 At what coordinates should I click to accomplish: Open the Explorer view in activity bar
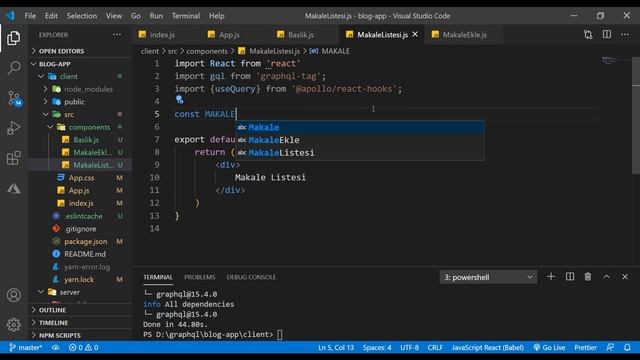pyautogui.click(x=13, y=38)
